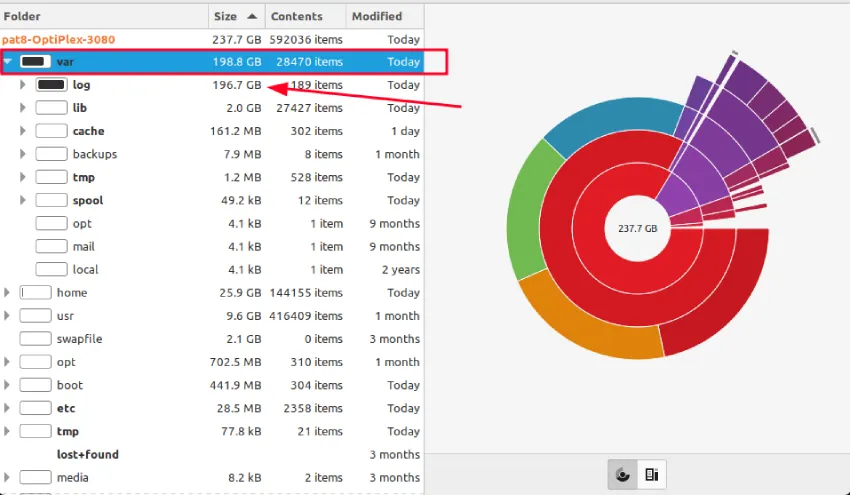The height and width of the screenshot is (495, 850).
Task: Select the media folder row
Action: (x=212, y=478)
